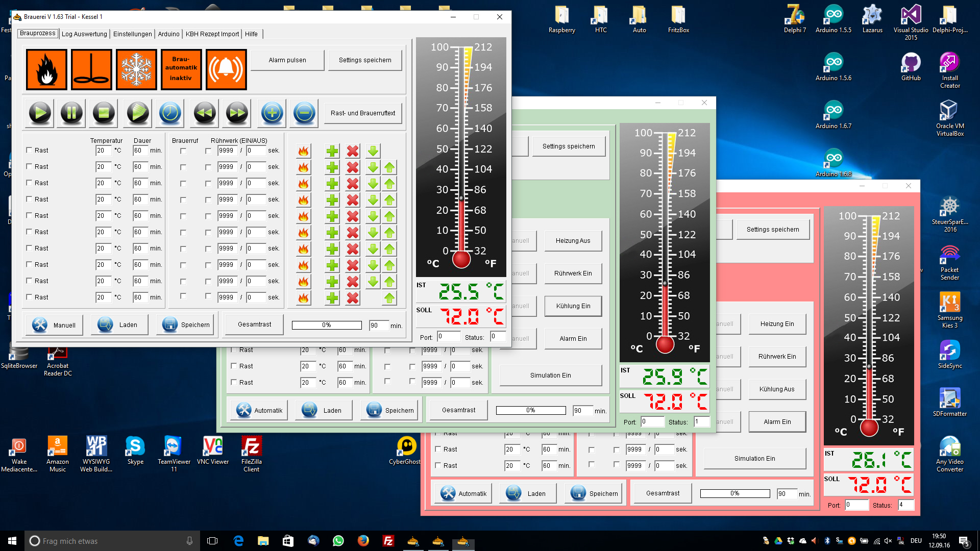This screenshot has width=980, height=551.
Task: Click the Settings speichern button in Kessel 1
Action: (364, 60)
